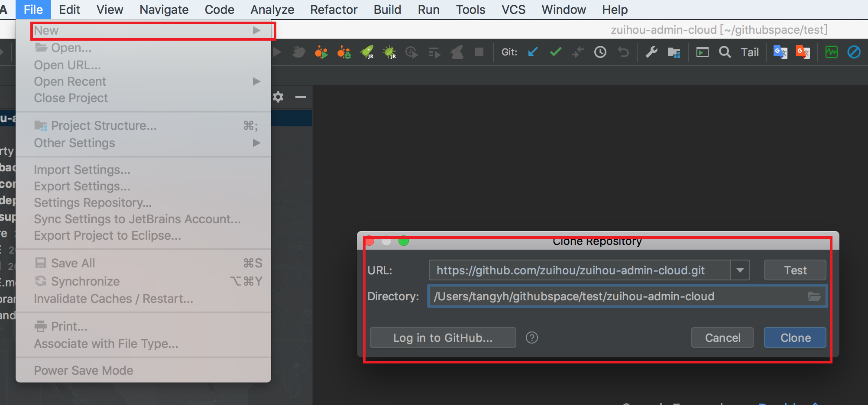
Task: Open the Edit menu
Action: pos(69,10)
